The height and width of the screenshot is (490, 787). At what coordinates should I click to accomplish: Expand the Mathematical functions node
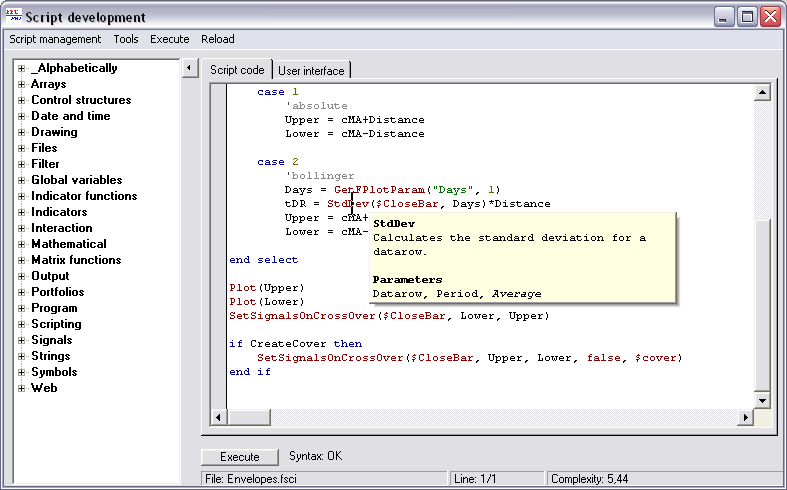click(x=21, y=244)
